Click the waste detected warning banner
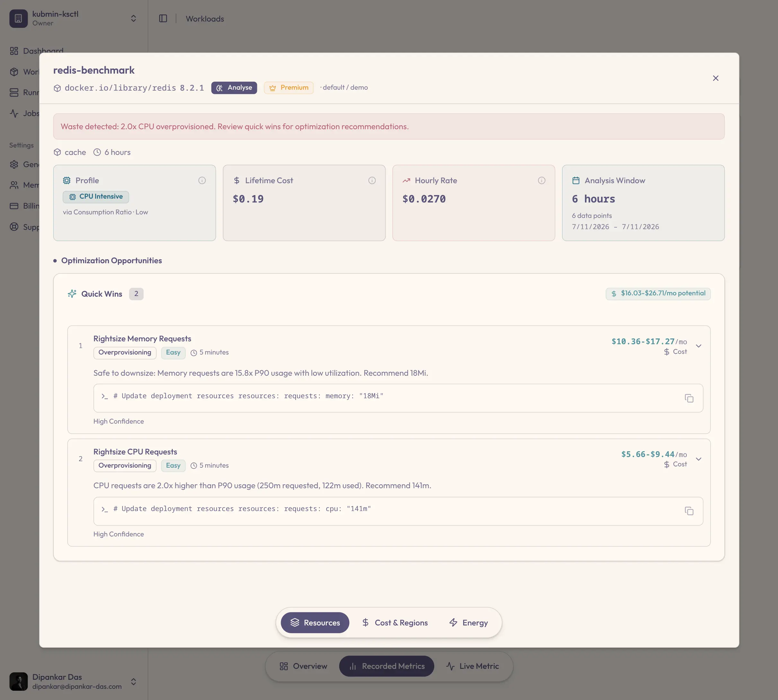 click(x=389, y=127)
